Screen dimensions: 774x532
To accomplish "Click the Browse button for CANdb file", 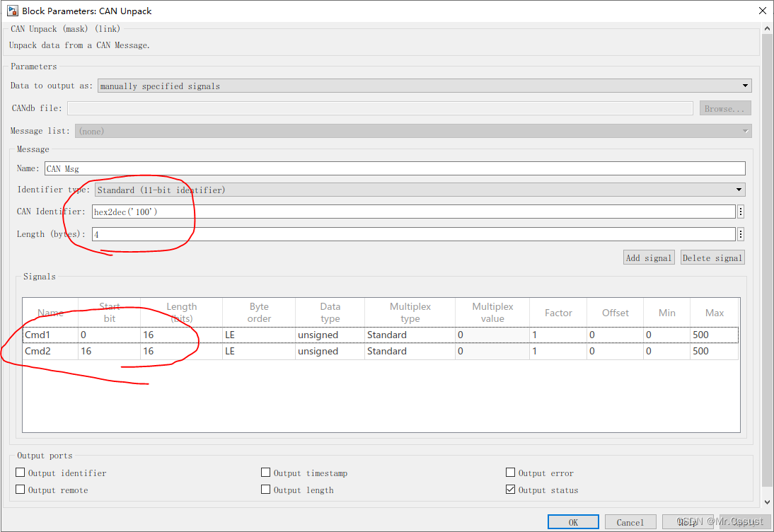I will pyautogui.click(x=724, y=108).
